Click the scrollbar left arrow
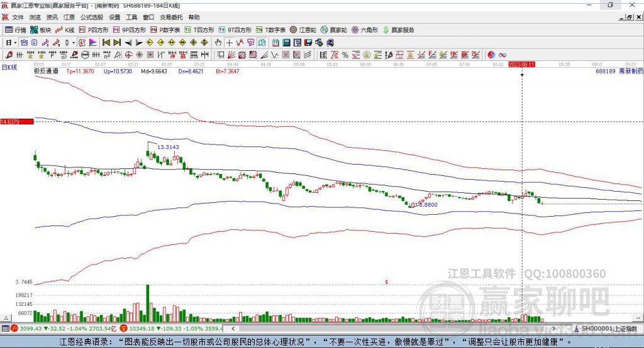644x348 pixels. tap(233, 329)
